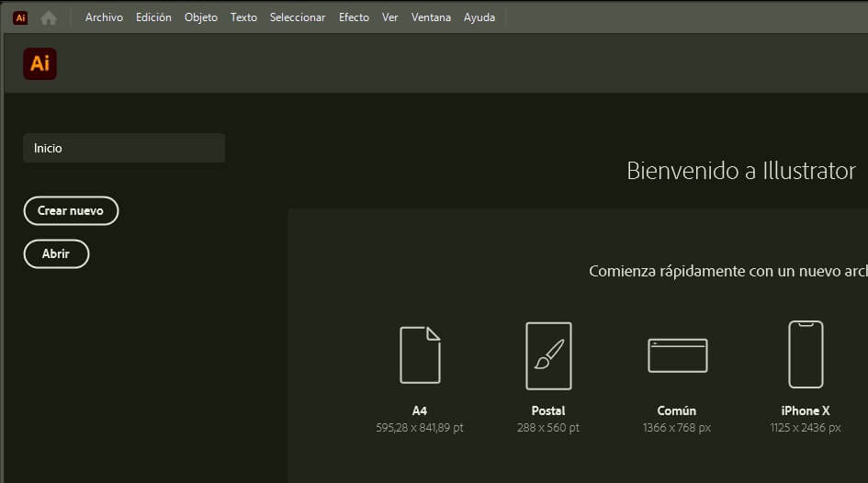This screenshot has height=483, width=868.
Task: Click the Abrir button
Action: pyautogui.click(x=56, y=254)
